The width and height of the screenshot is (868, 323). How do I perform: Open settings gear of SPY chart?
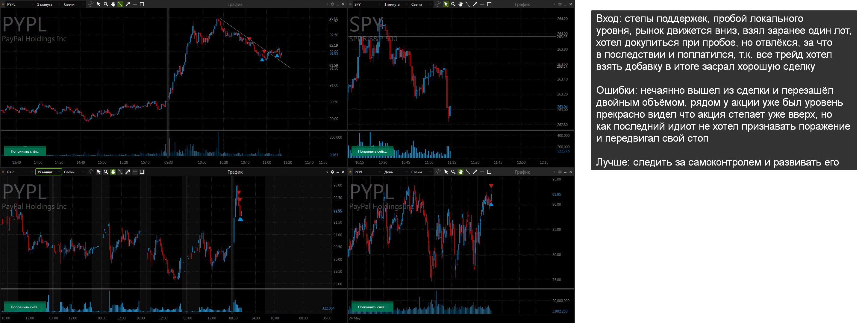point(560,4)
